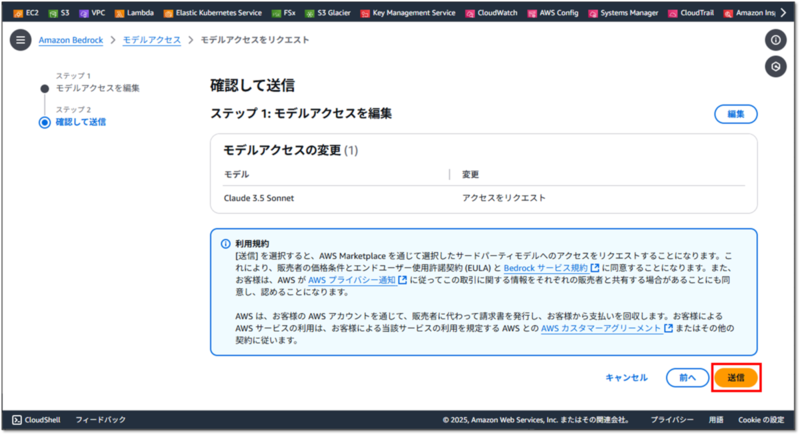The height and width of the screenshot is (435, 800).
Task: Open Elastic Kubernetes Service shortcut
Action: tap(213, 13)
